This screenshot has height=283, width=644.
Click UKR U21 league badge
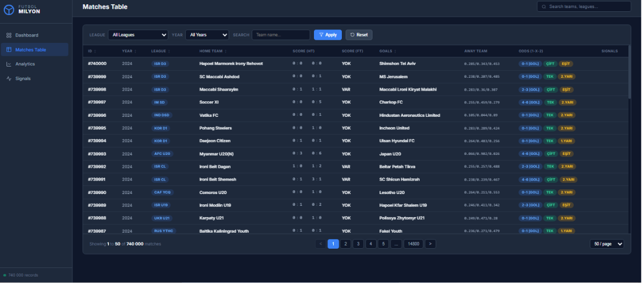162,218
